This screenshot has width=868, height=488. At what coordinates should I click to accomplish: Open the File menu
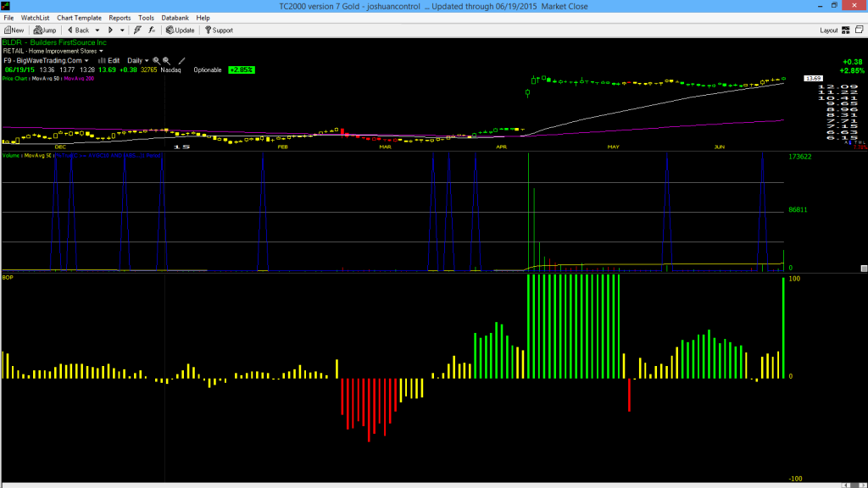8,18
